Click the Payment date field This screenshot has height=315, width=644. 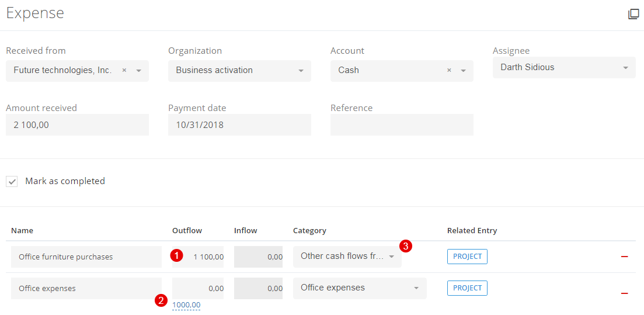pos(239,124)
